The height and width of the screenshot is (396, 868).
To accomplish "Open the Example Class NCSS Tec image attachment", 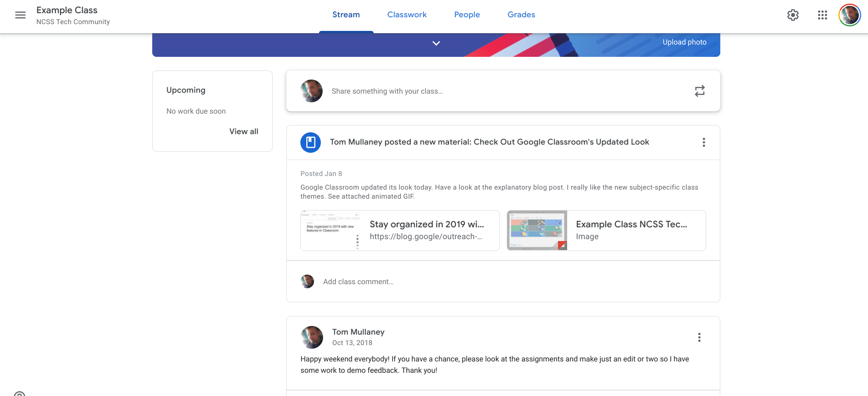I will [606, 231].
